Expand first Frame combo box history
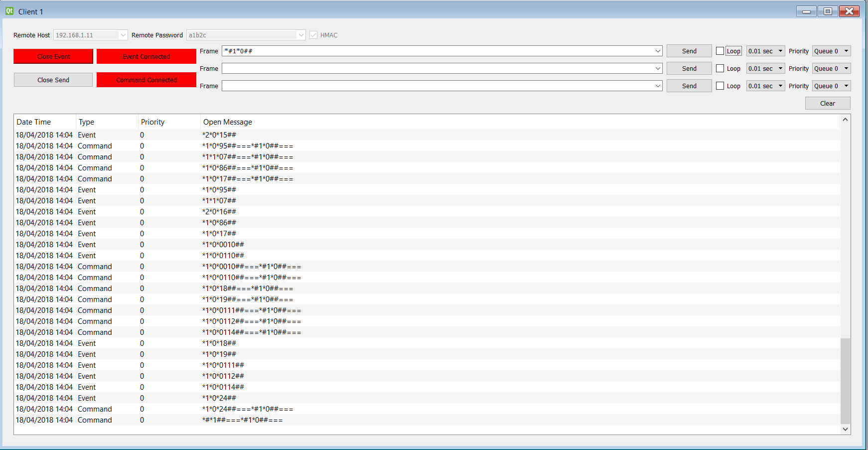Viewport: 868px width, 450px height. pos(658,51)
